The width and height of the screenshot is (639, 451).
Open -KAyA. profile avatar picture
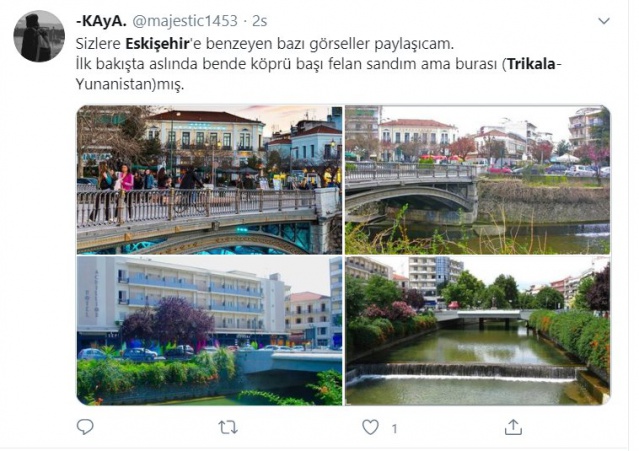(x=39, y=36)
